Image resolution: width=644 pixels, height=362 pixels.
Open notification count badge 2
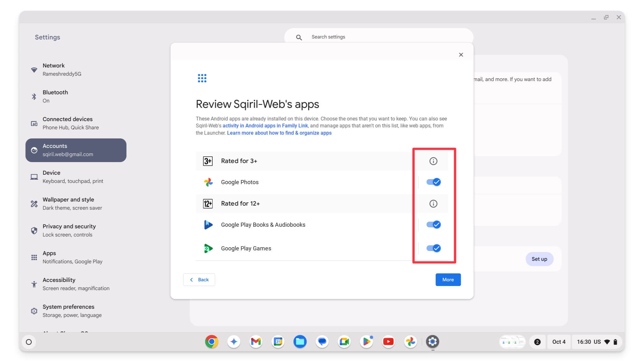(537, 342)
